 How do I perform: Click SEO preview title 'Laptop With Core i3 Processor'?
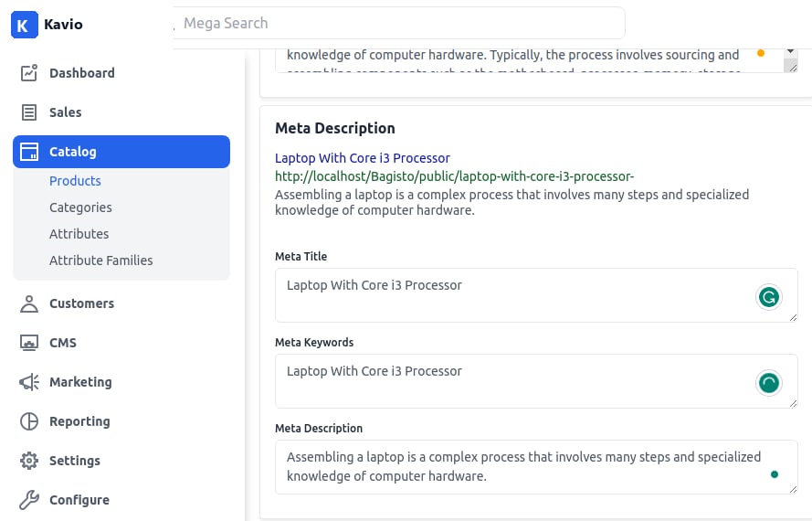363,158
